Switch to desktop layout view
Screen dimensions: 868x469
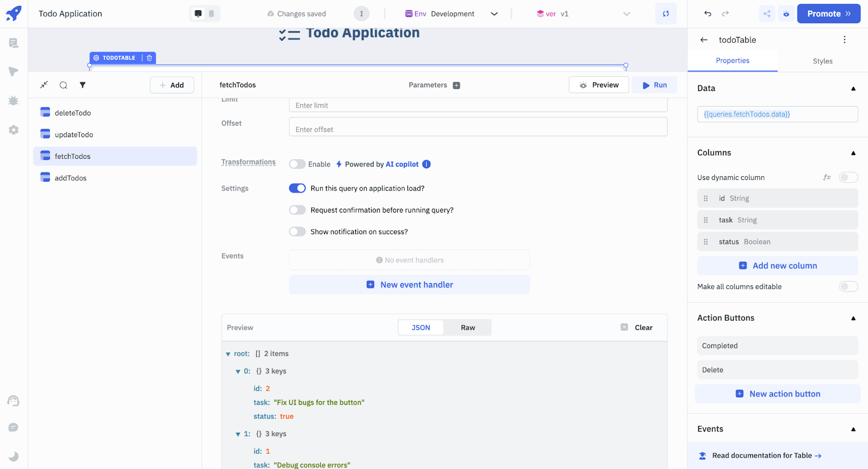click(198, 14)
